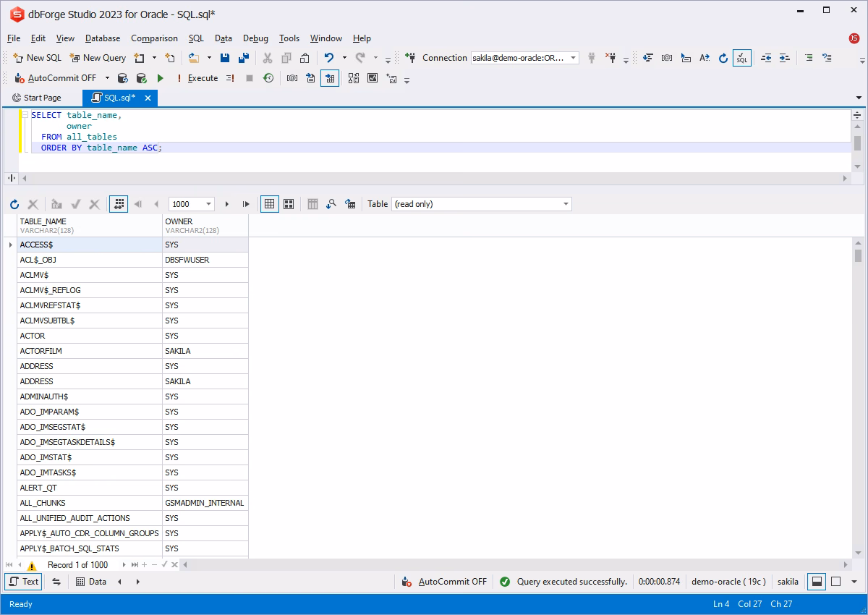Switch to the Data view
Screen dimensions: 868x615
pyautogui.click(x=91, y=582)
